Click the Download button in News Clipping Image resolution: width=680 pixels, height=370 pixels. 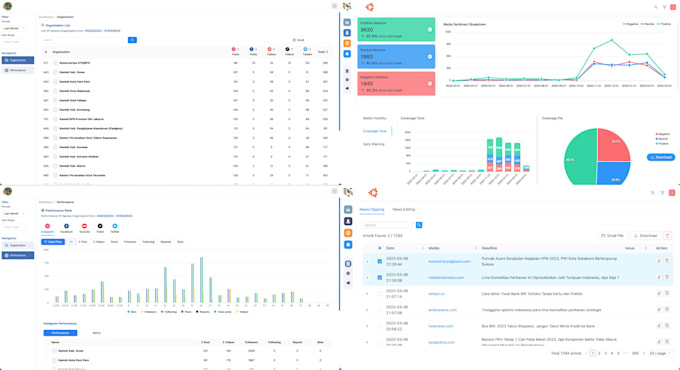click(645, 236)
